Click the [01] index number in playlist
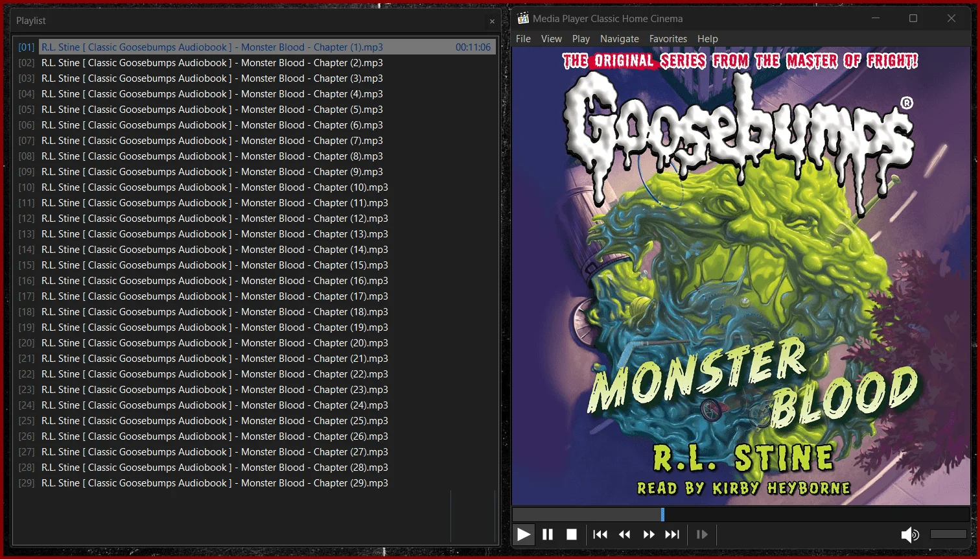The image size is (980, 559). [27, 47]
